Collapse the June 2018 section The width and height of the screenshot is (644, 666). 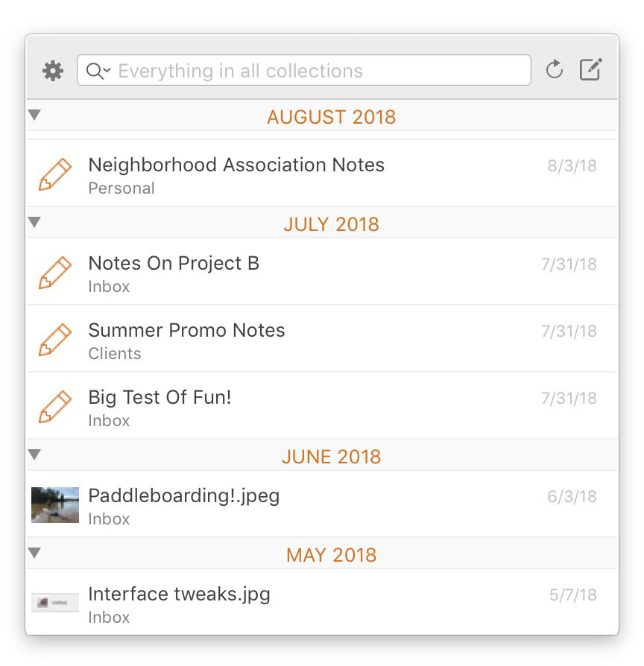(34, 454)
